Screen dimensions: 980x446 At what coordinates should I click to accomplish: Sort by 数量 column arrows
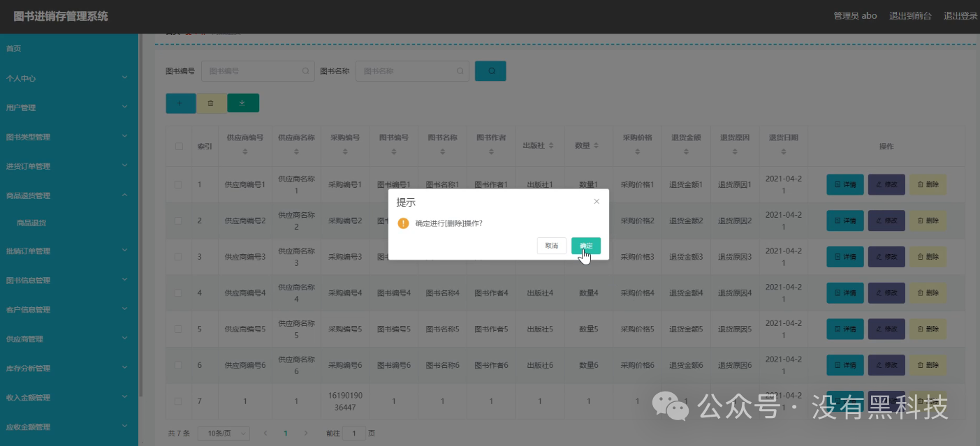[x=596, y=146]
